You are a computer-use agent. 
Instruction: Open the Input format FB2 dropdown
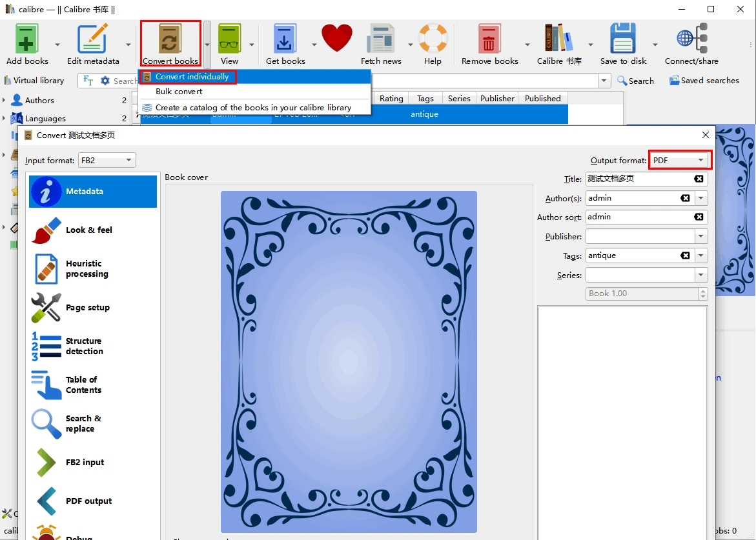(x=107, y=161)
